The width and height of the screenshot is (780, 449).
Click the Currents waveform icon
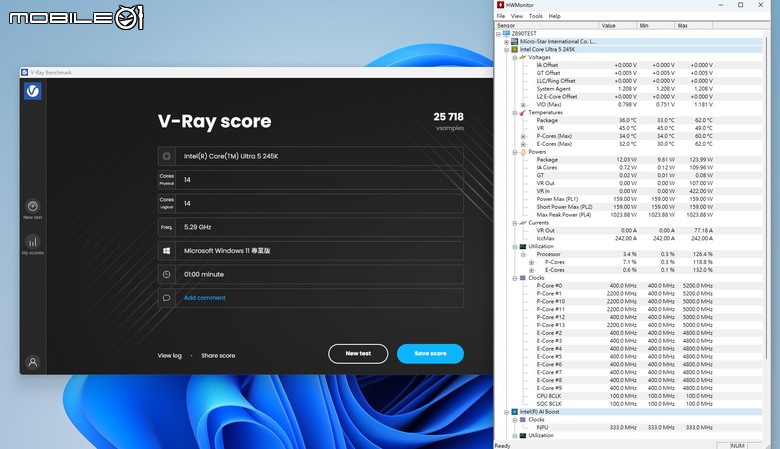coord(523,223)
